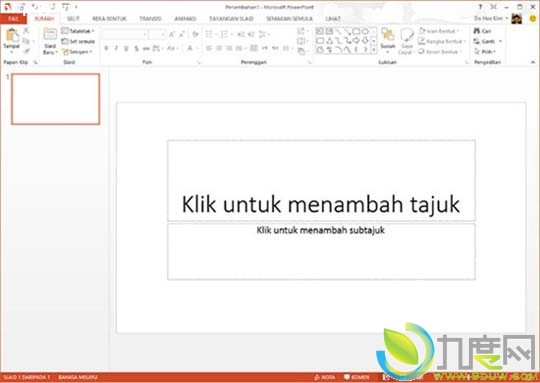The width and height of the screenshot is (540, 383).
Task: Select the Down Arrow shape in gallery
Action: pyautogui.click(x=365, y=41)
